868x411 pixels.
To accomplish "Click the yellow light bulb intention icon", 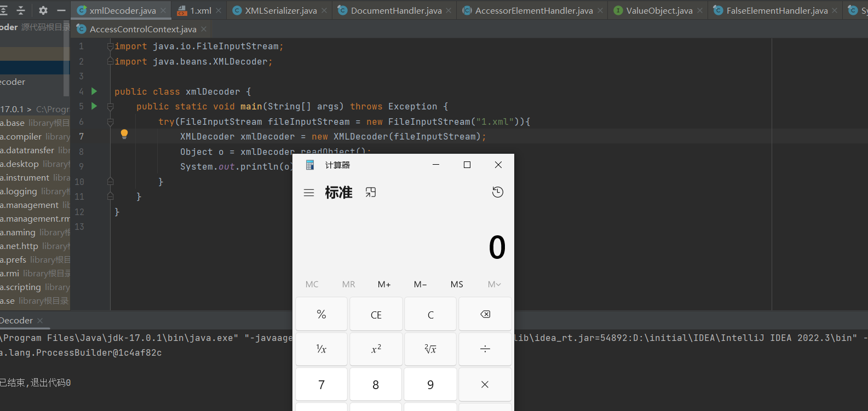I will (x=124, y=134).
